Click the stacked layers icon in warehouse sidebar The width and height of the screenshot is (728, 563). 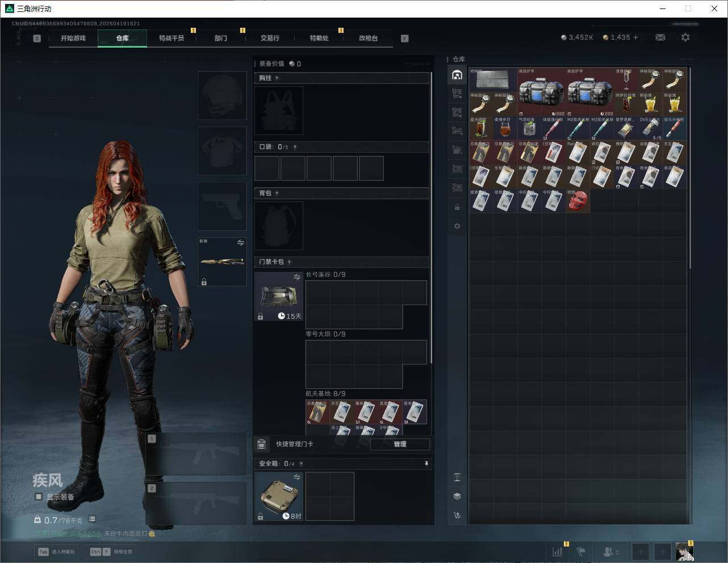[457, 496]
